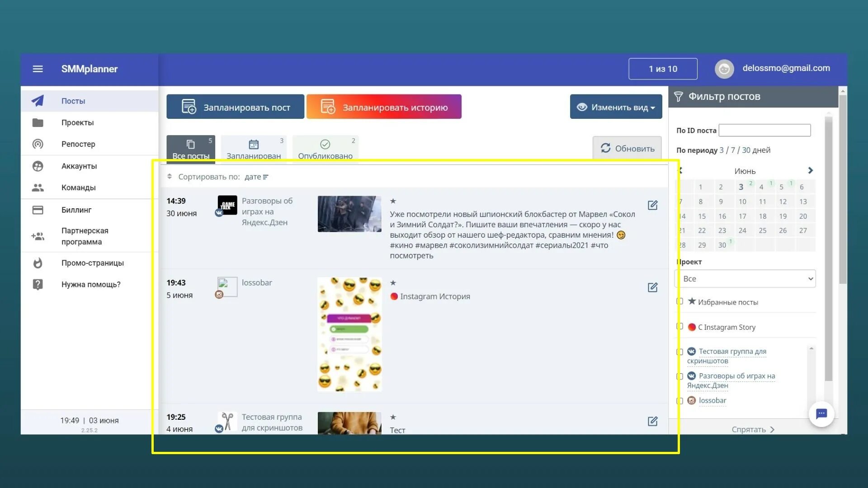Switch to the Опубликовано tab

[x=325, y=149]
